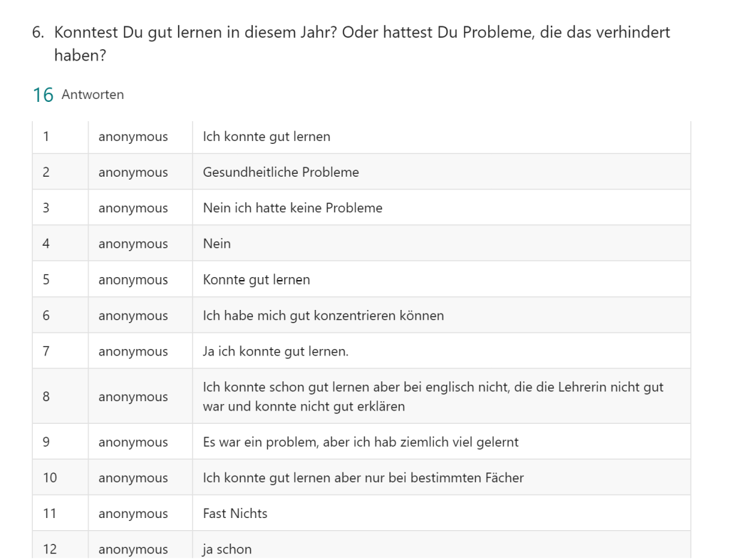Click the "anonymous" name in row 1
Image resolution: width=729 pixels, height=560 pixels.
(133, 137)
